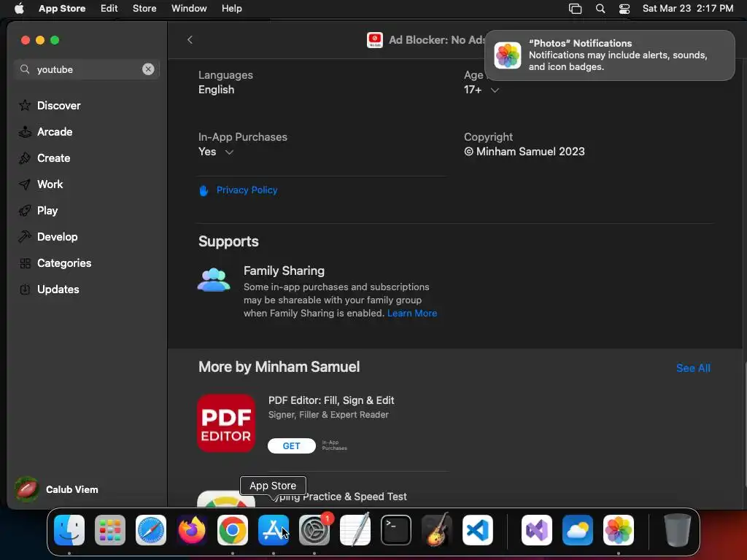Viewport: 747px width, 560px height.
Task: Open Typing Practice & Speed Test app
Action: click(343, 497)
